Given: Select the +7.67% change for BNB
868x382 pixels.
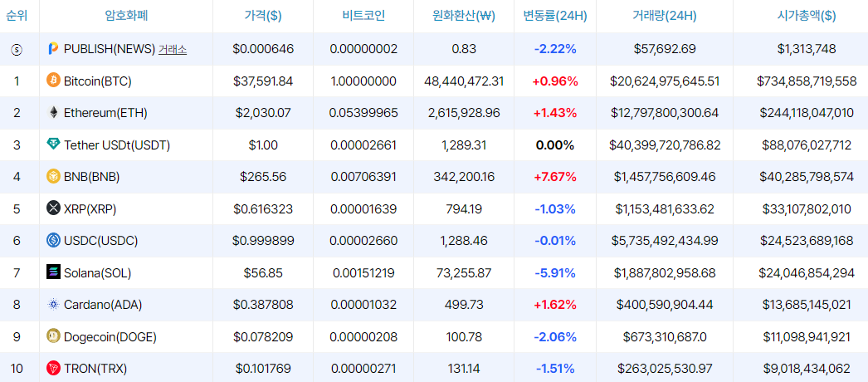Looking at the screenshot, I should click(554, 177).
